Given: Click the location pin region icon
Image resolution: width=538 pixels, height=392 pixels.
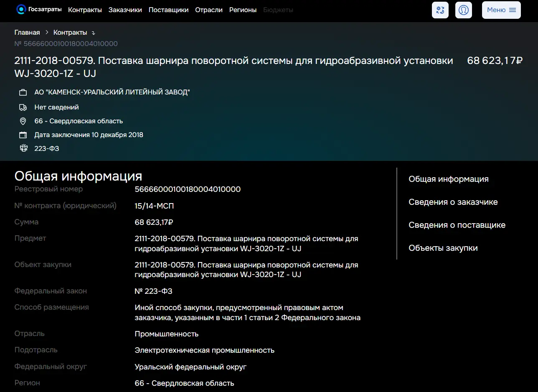Looking at the screenshot, I should click(x=23, y=121).
